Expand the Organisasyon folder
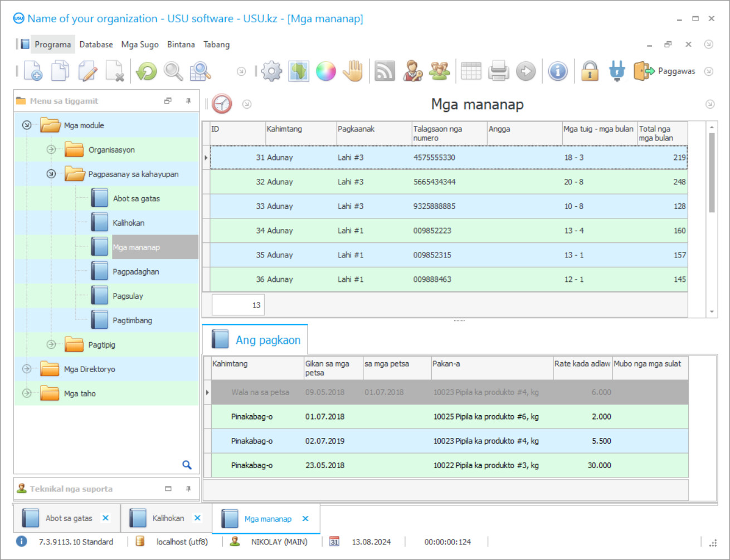This screenshot has width=730, height=560. [x=51, y=149]
